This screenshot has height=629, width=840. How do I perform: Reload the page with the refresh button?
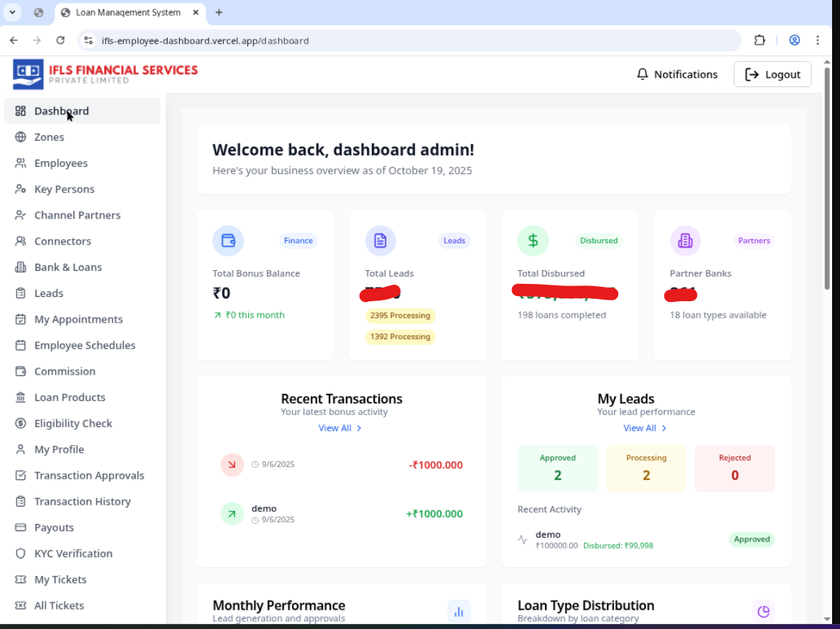(60, 40)
